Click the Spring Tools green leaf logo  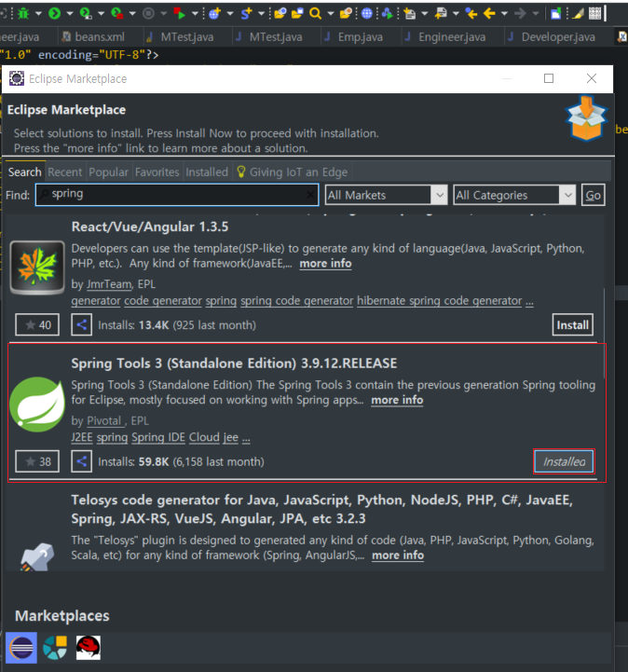(37, 405)
